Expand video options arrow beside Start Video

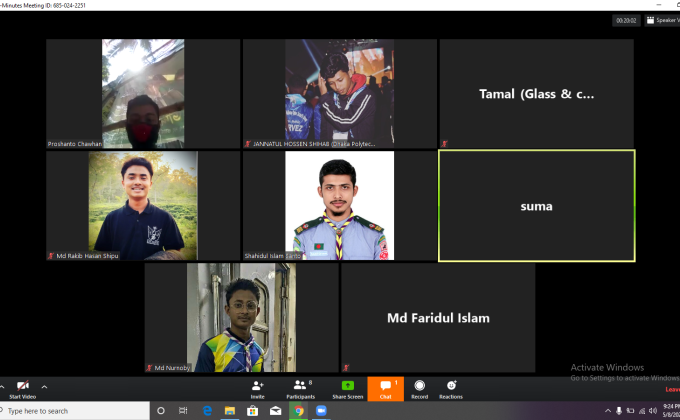pyautogui.click(x=44, y=387)
